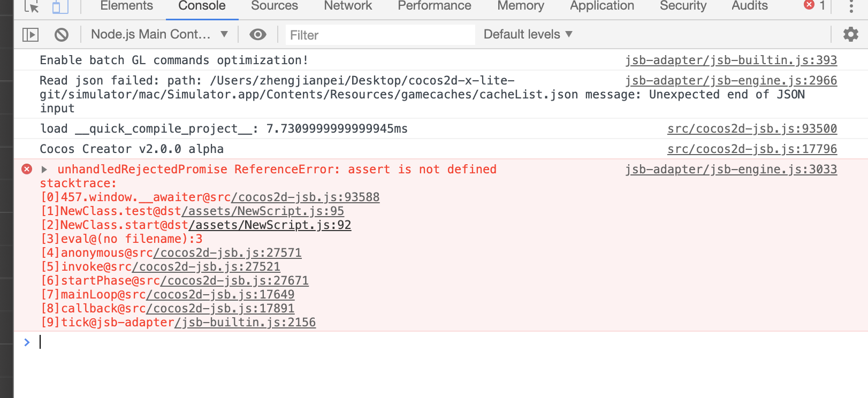Open the src/cocos2d-jsb.js:17796 link

click(752, 149)
